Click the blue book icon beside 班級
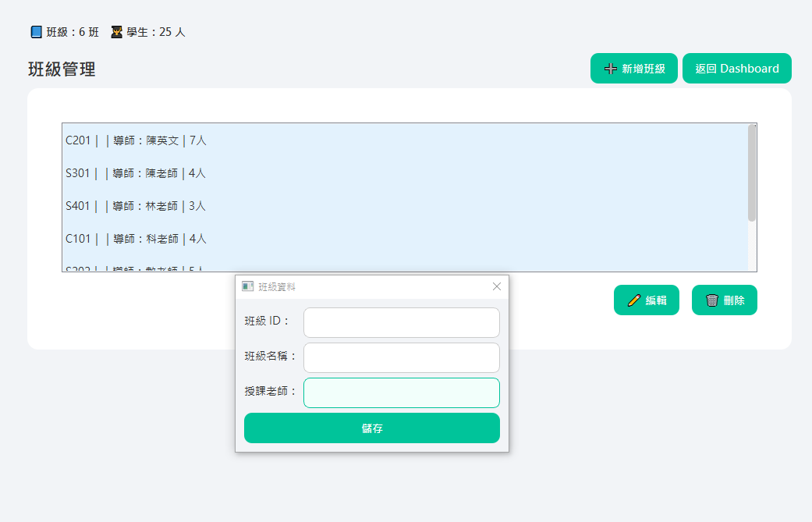812x522 pixels. click(x=37, y=32)
